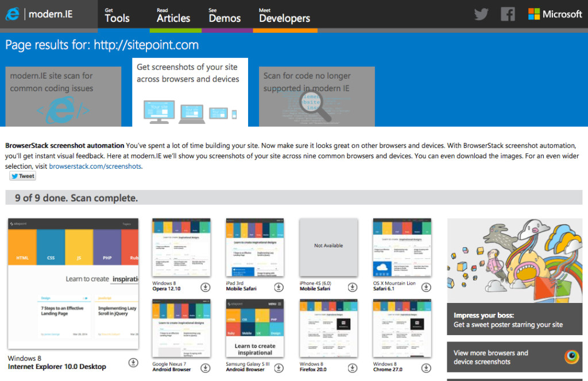Click the Tweet button
Screen dimensions: 588x381
(x=22, y=176)
